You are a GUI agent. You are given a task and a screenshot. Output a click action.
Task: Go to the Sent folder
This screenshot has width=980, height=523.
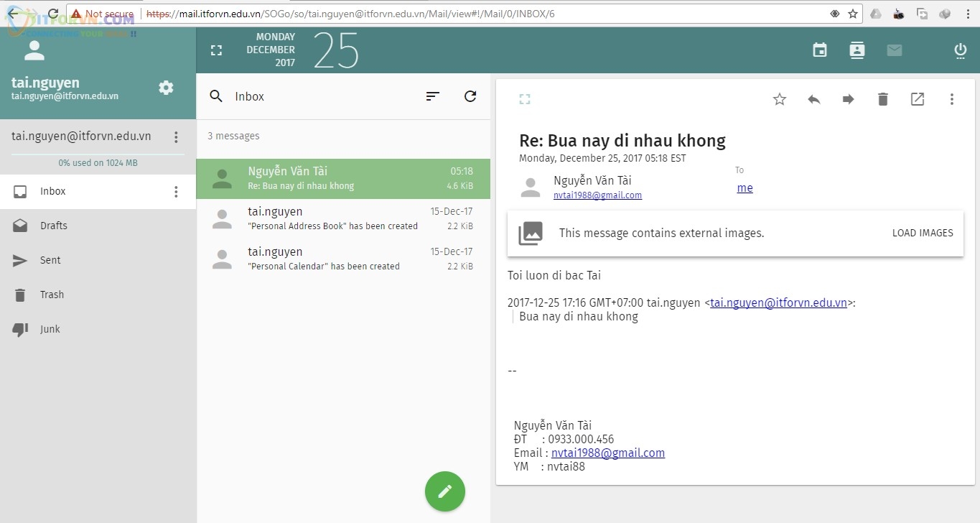coord(50,260)
